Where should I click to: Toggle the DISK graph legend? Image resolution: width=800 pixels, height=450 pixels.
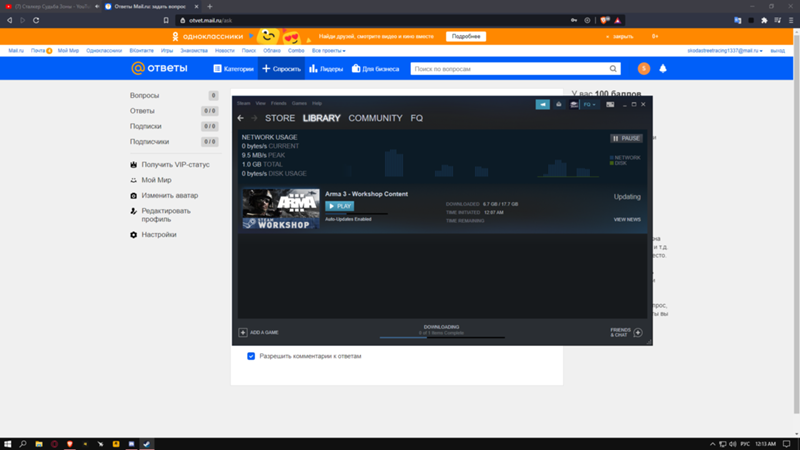618,163
